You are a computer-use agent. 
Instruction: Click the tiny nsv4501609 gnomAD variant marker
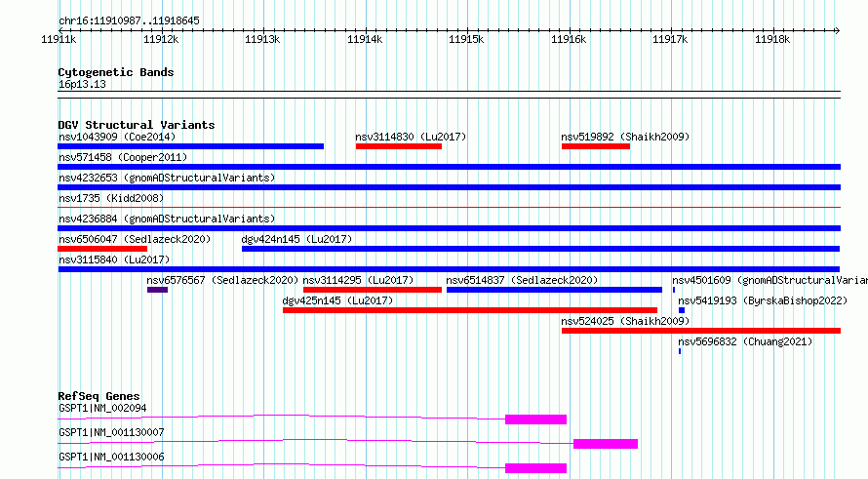(x=674, y=290)
